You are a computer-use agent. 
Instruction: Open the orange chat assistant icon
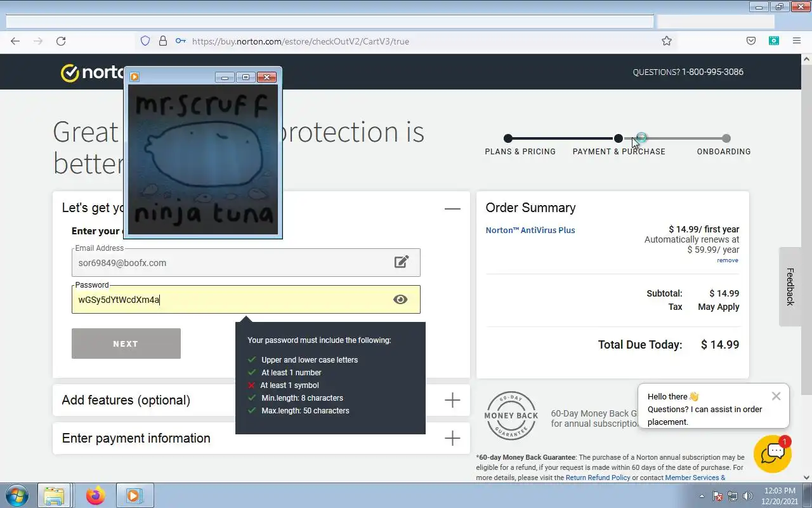coord(773,453)
